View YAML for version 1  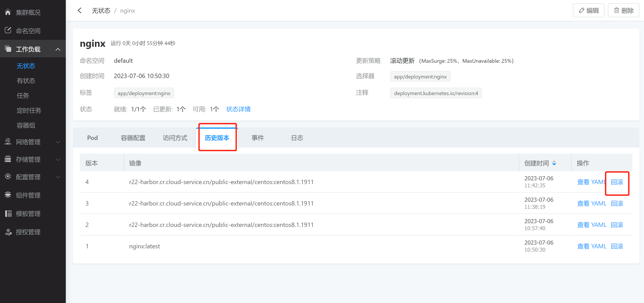pos(592,246)
